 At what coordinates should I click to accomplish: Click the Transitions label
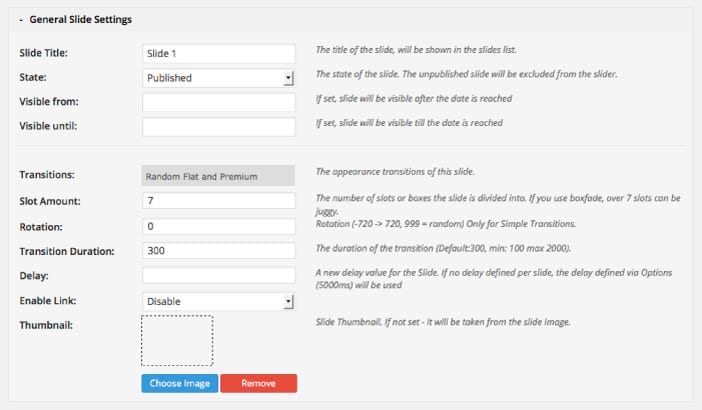47,176
